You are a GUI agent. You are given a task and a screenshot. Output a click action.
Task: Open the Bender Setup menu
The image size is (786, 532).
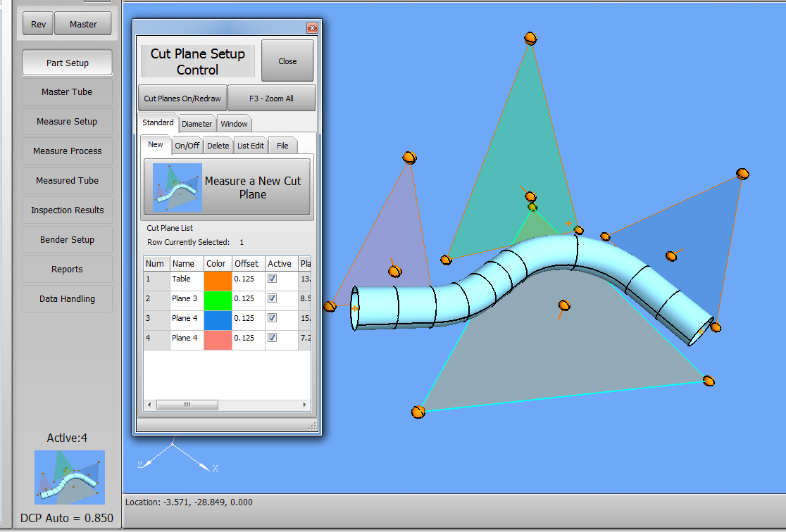[x=67, y=240]
